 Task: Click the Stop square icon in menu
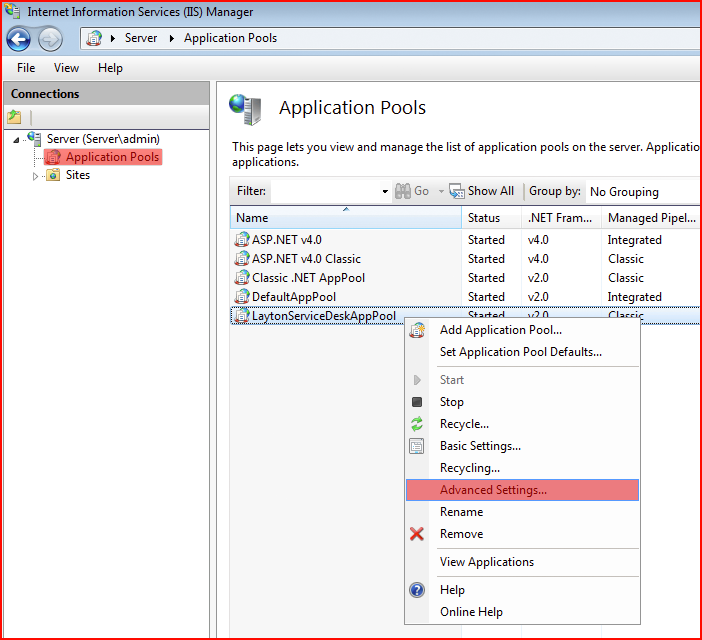[x=417, y=402]
